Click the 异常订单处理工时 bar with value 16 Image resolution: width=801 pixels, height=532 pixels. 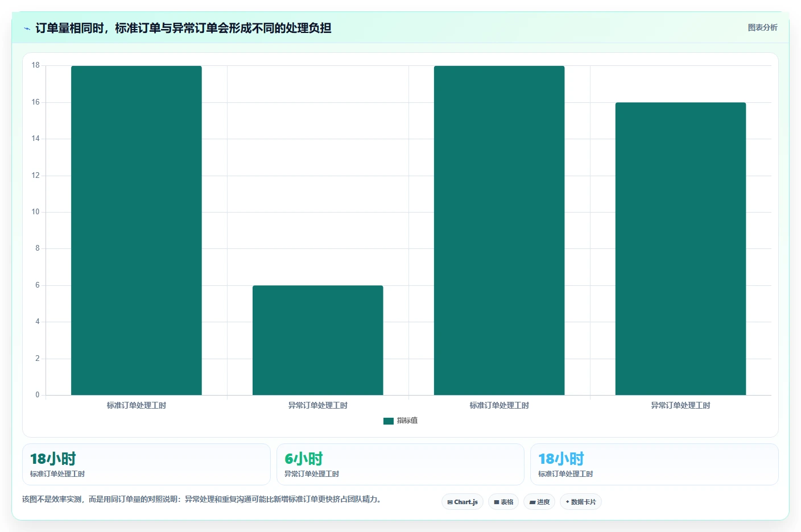(x=680, y=248)
